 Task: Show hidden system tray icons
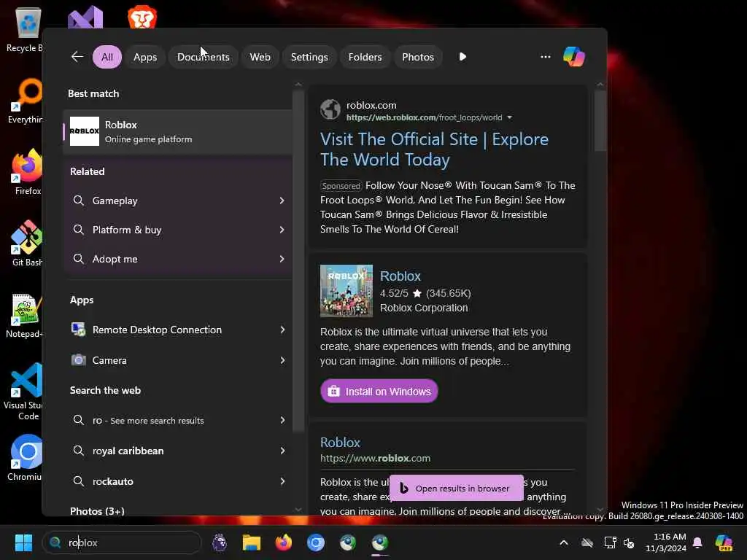(x=564, y=542)
